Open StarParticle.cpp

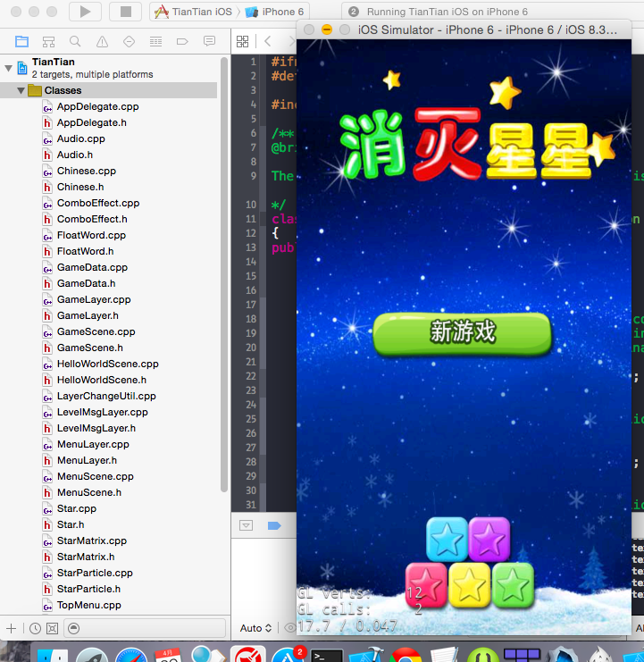(x=95, y=573)
